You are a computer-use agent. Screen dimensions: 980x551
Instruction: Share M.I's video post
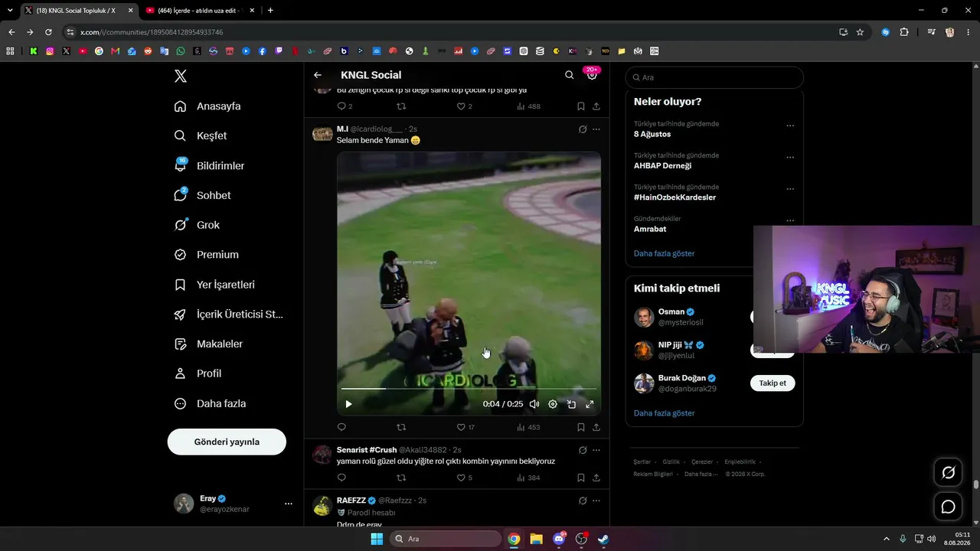coord(596,427)
